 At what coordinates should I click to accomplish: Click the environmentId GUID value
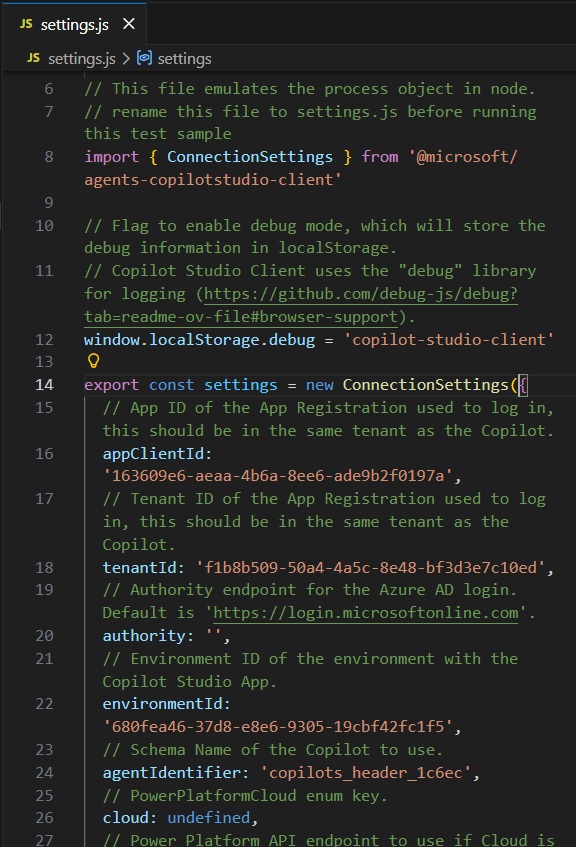click(278, 727)
